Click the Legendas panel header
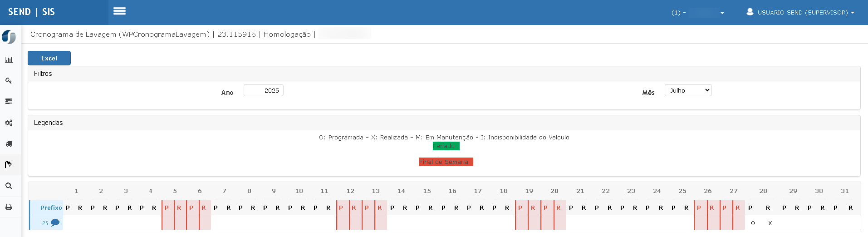Image resolution: width=868 pixels, height=237 pixels. click(444, 123)
